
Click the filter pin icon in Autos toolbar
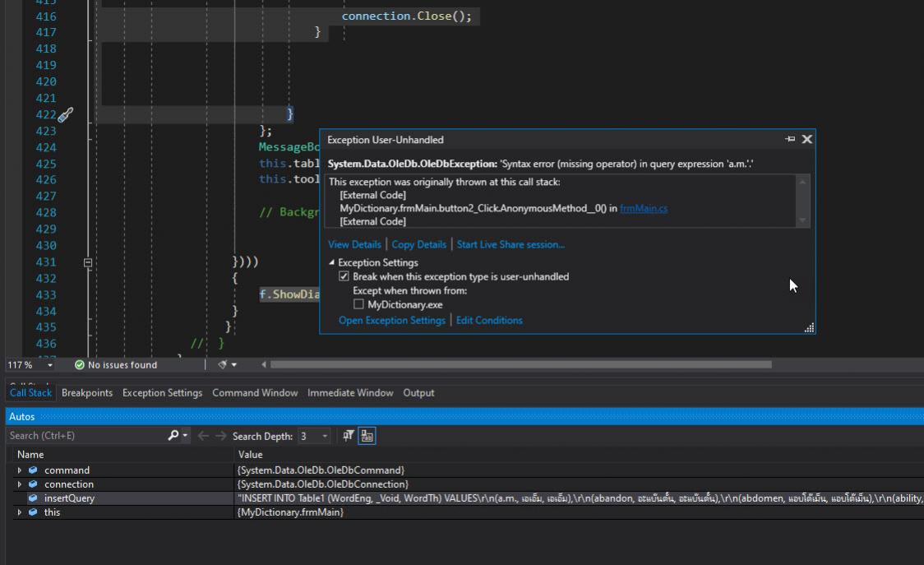point(349,436)
